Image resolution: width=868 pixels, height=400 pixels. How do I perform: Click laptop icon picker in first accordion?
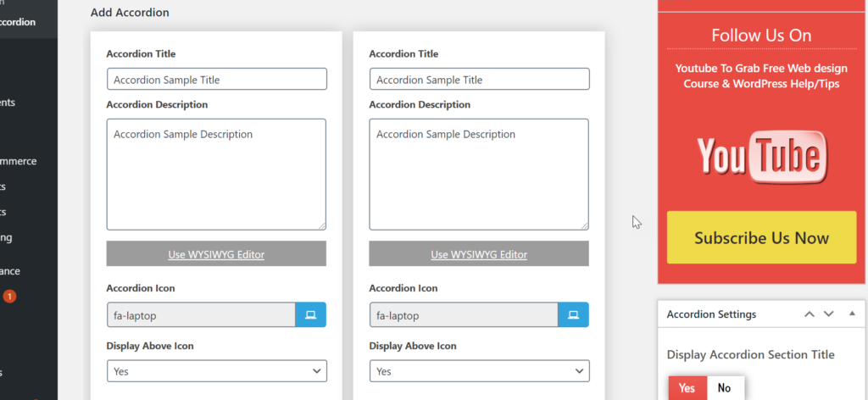point(310,315)
